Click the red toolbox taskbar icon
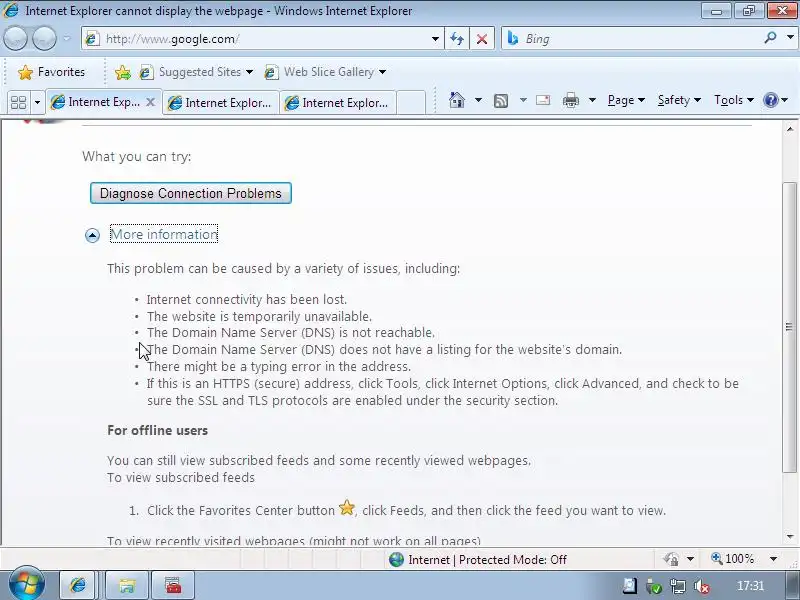The image size is (800, 600). [x=173, y=585]
